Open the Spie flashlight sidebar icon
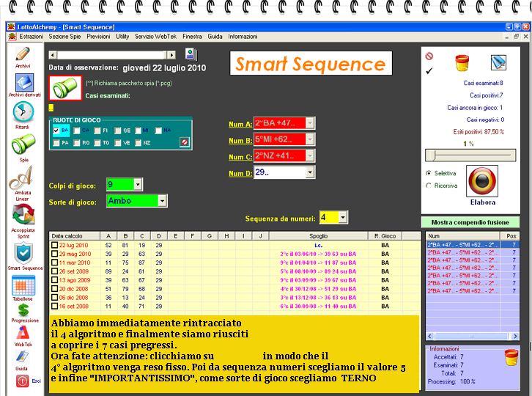The image size is (532, 396). point(23,144)
